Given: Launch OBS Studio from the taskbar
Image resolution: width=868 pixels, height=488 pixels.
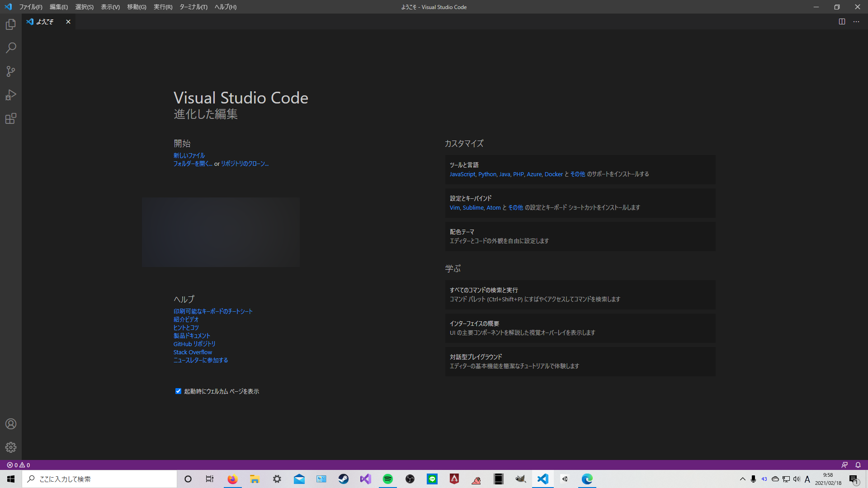Looking at the screenshot, I should [x=410, y=479].
